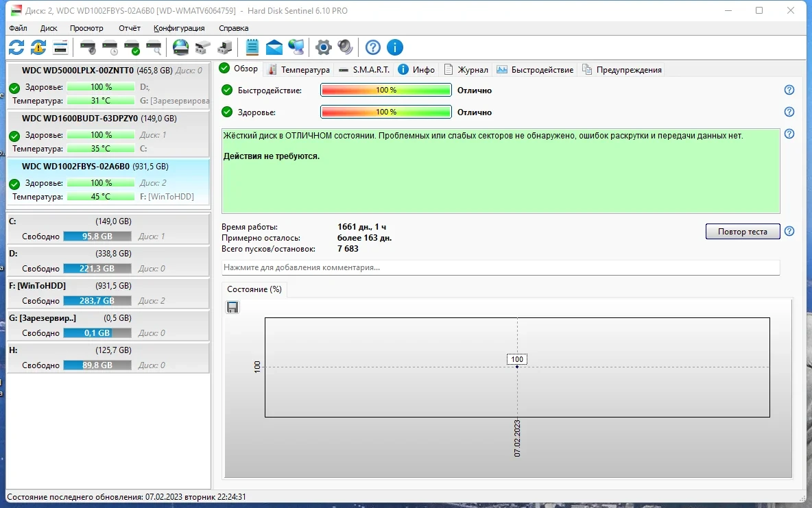Switch to the S.M.A.R.T. tab

[x=364, y=69]
